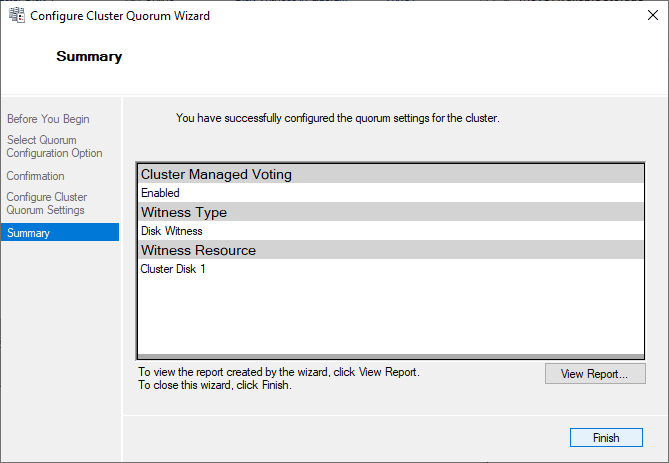This screenshot has width=669, height=463.
Task: Select Configure Cluster Quorum Settings step
Action: click(x=46, y=204)
